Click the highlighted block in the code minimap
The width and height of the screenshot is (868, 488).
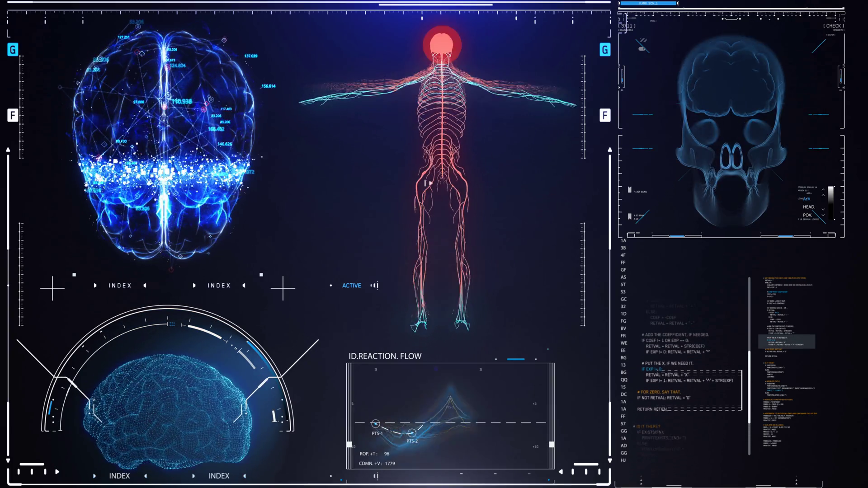tap(787, 342)
